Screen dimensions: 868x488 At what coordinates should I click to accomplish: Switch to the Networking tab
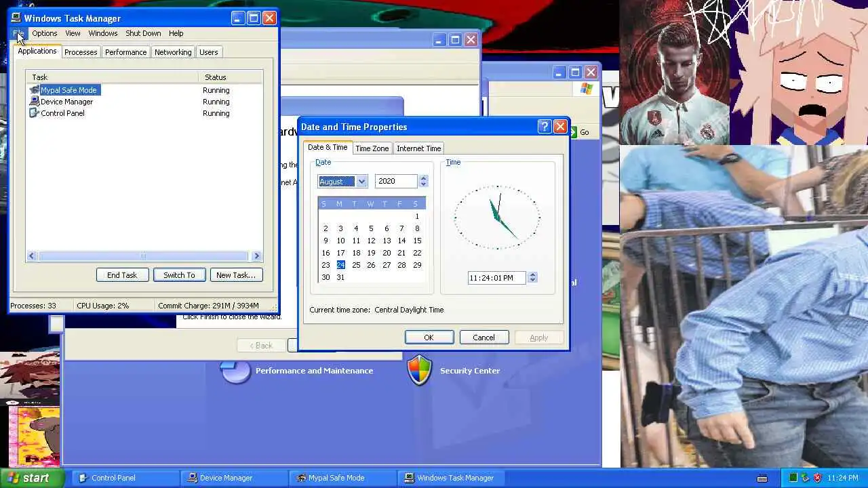tap(173, 52)
